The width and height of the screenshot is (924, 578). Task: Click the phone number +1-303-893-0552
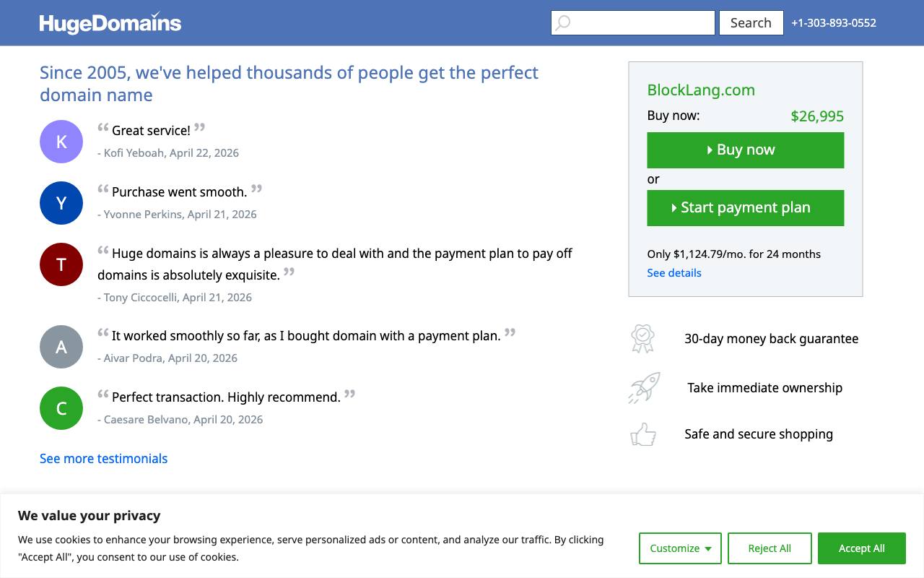click(834, 23)
